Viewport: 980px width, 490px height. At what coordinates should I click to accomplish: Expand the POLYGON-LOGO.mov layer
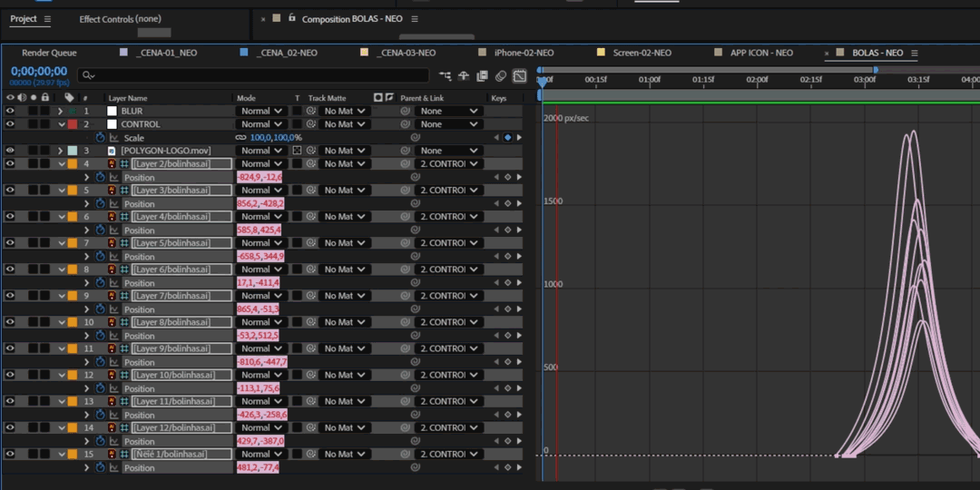tap(61, 151)
